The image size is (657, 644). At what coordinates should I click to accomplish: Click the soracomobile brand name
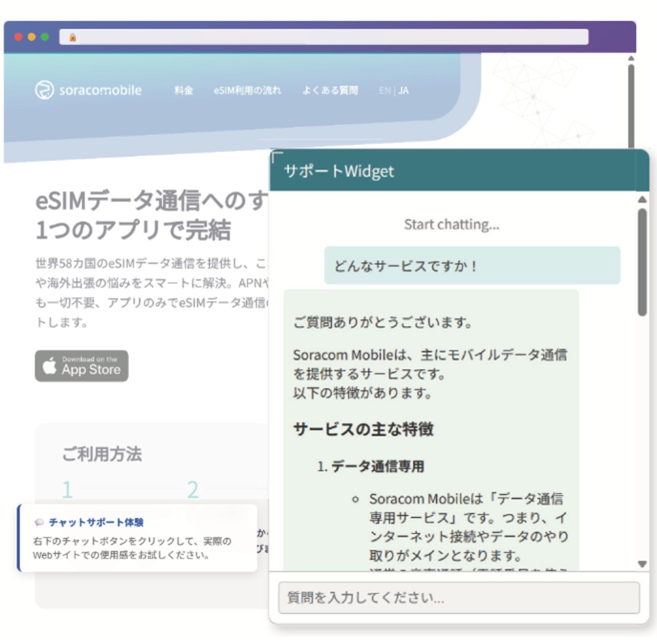(x=100, y=90)
